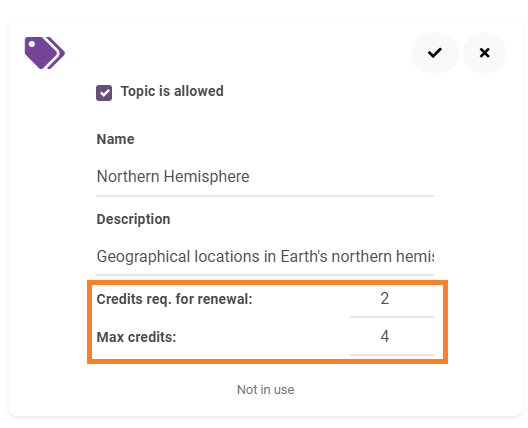Click the Name field label
Viewport: 528px width, 428px height.
116,139
